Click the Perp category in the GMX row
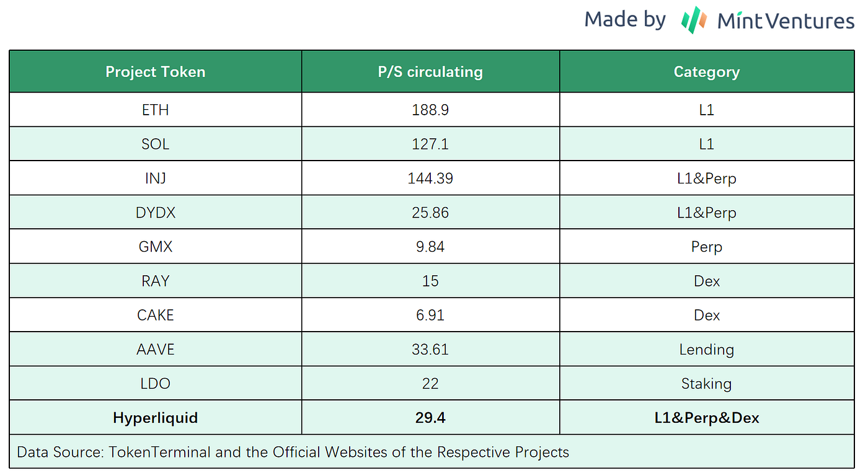Image resolution: width=868 pixels, height=473 pixels. tap(707, 247)
